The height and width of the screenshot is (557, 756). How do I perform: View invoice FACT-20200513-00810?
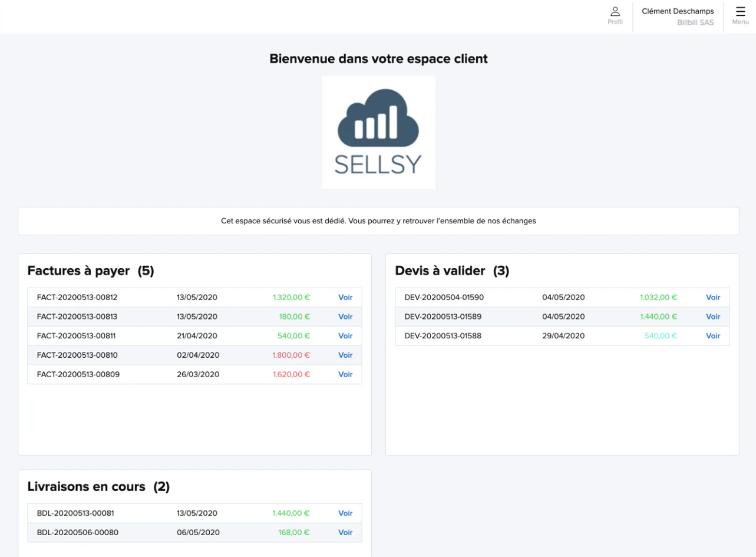tap(345, 355)
